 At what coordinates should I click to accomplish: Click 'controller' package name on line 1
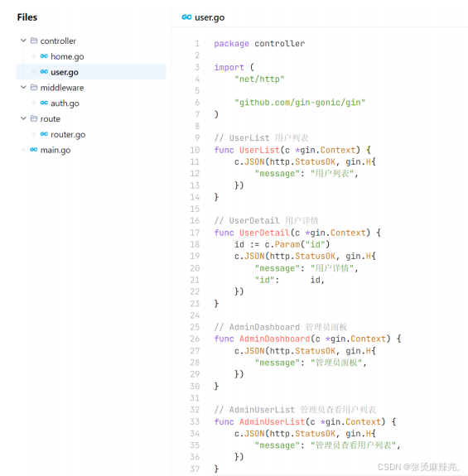point(279,44)
